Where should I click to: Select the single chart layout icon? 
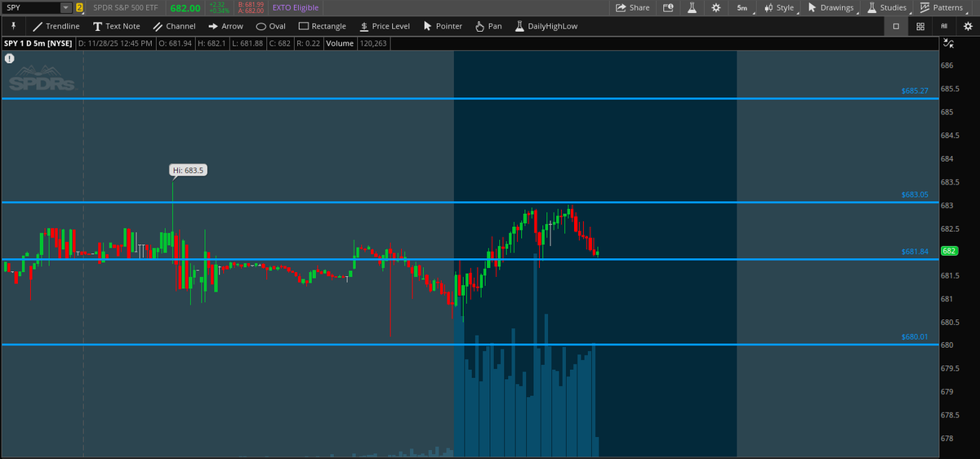(896, 26)
